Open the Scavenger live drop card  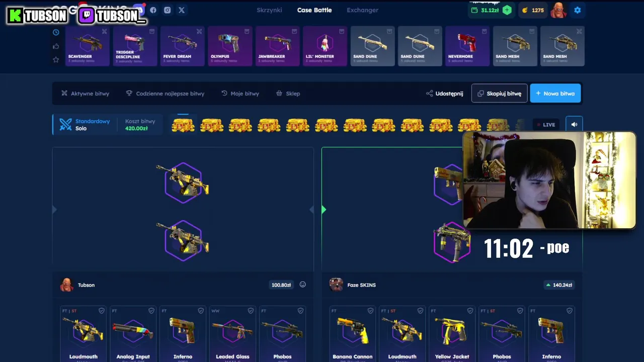tap(88, 46)
